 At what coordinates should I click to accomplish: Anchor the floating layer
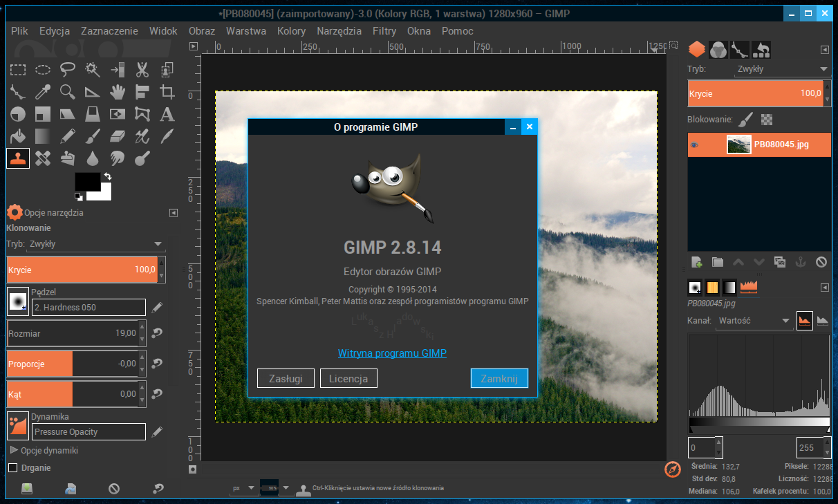coord(801,262)
